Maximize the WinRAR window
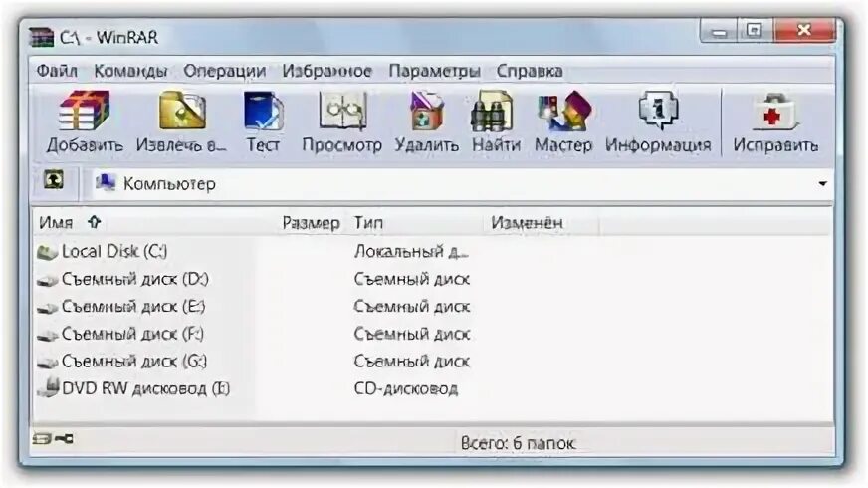The height and width of the screenshot is (488, 868). click(x=755, y=31)
